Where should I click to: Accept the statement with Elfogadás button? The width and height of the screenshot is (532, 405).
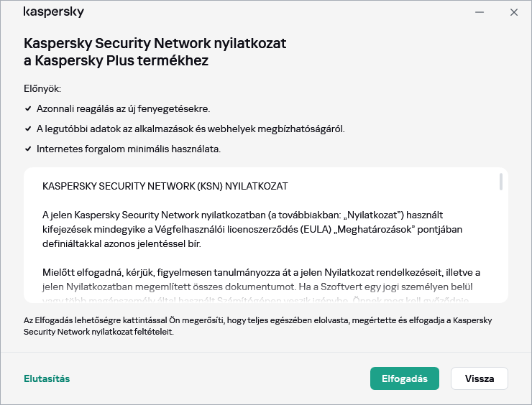pyautogui.click(x=405, y=378)
